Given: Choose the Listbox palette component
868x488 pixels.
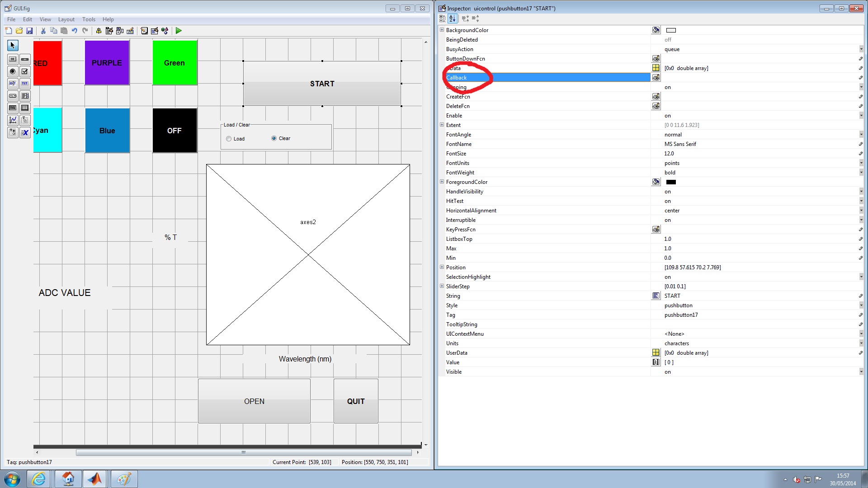Looking at the screenshot, I should click(x=25, y=96).
